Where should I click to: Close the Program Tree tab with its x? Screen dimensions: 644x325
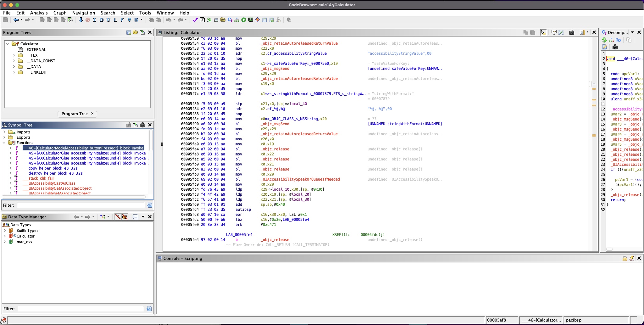pos(92,114)
